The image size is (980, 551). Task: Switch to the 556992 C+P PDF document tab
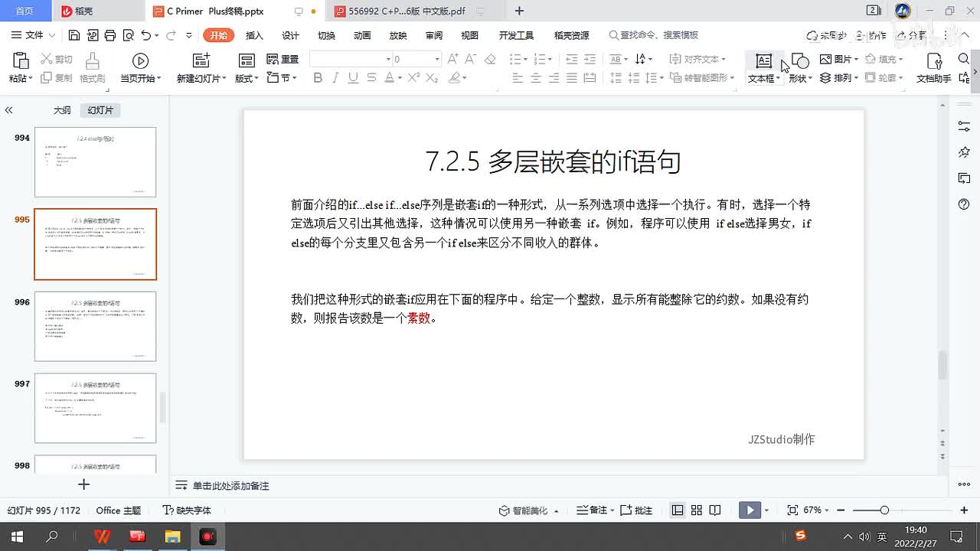[407, 11]
